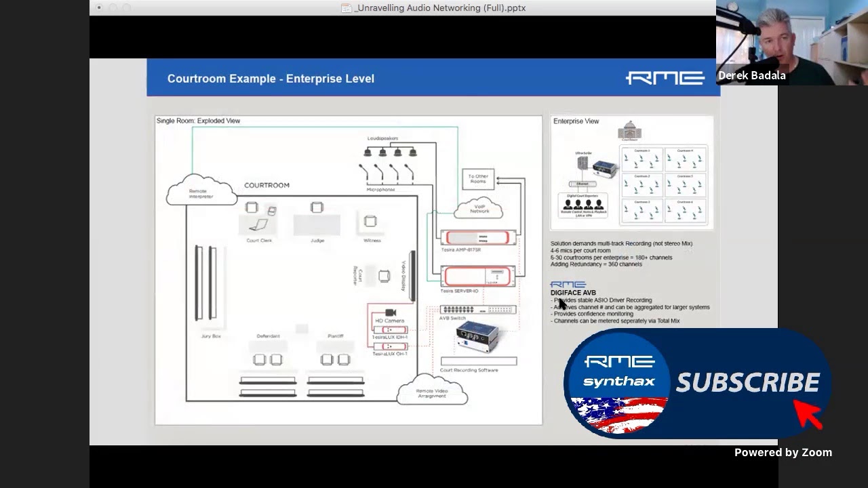Click the Courthouse building icon
The height and width of the screenshot is (488, 868).
tap(629, 130)
